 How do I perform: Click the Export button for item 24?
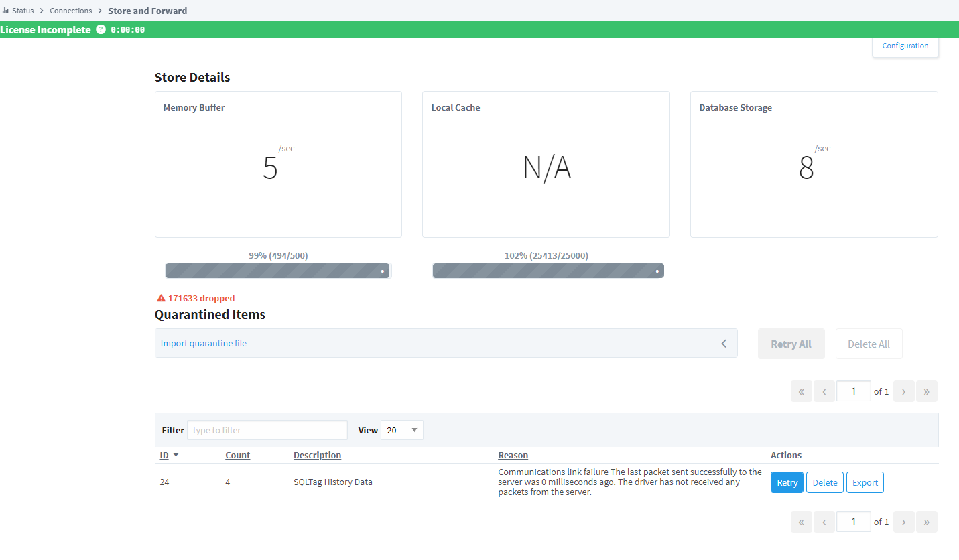click(x=865, y=482)
